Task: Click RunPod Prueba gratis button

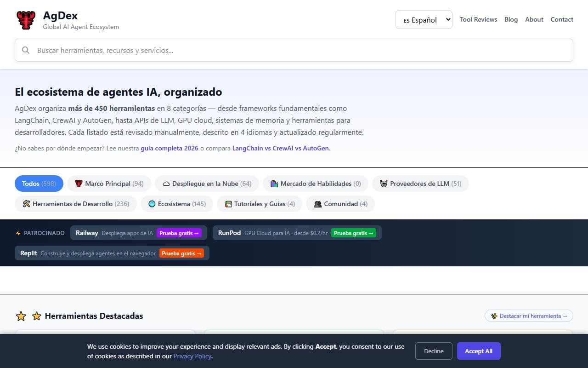Action: [x=354, y=233]
